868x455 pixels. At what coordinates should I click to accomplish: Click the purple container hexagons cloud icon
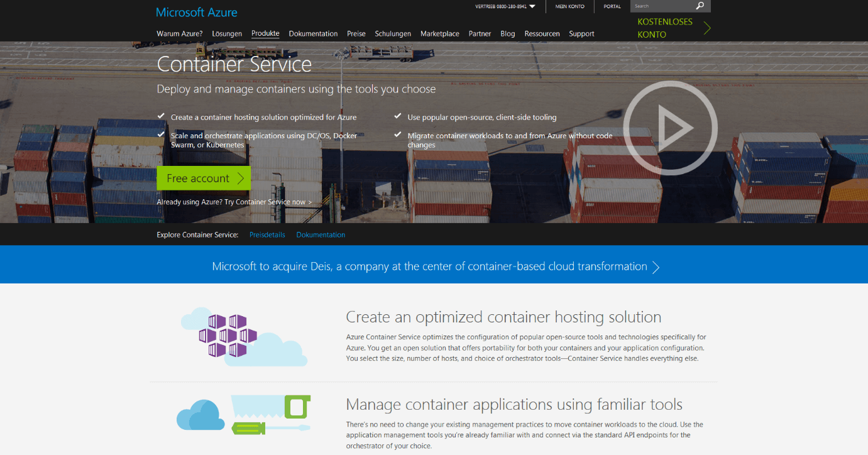[244, 336]
